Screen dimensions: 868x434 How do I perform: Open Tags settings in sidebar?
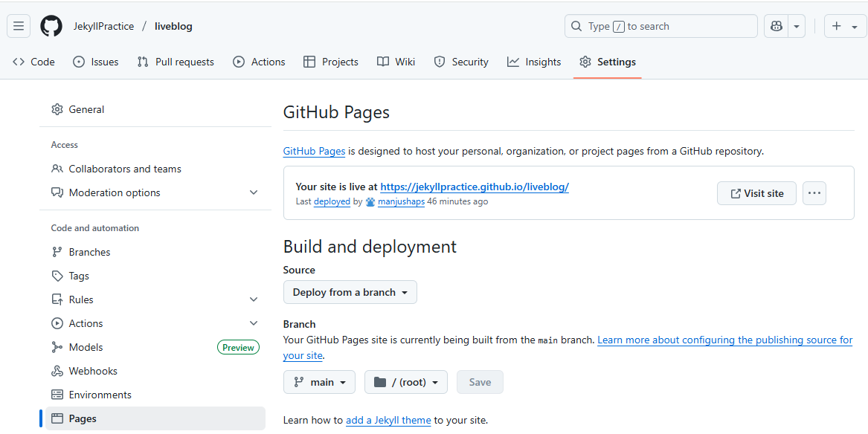(x=155, y=276)
